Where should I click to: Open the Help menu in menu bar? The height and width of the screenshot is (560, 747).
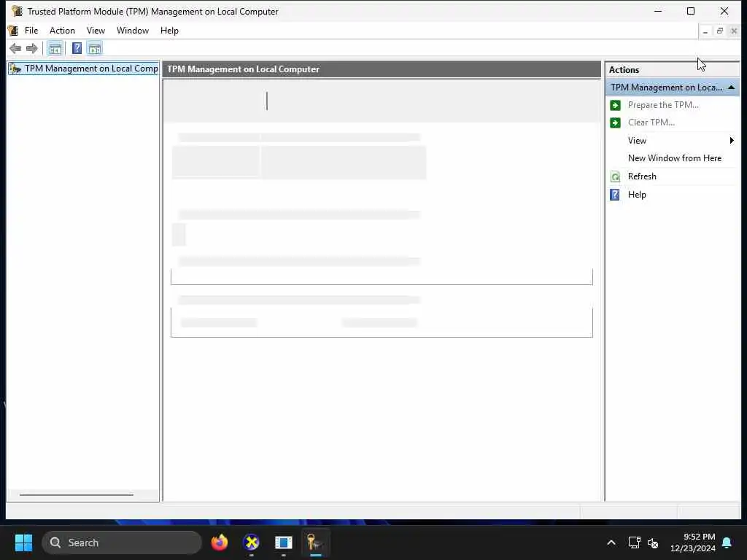(169, 31)
